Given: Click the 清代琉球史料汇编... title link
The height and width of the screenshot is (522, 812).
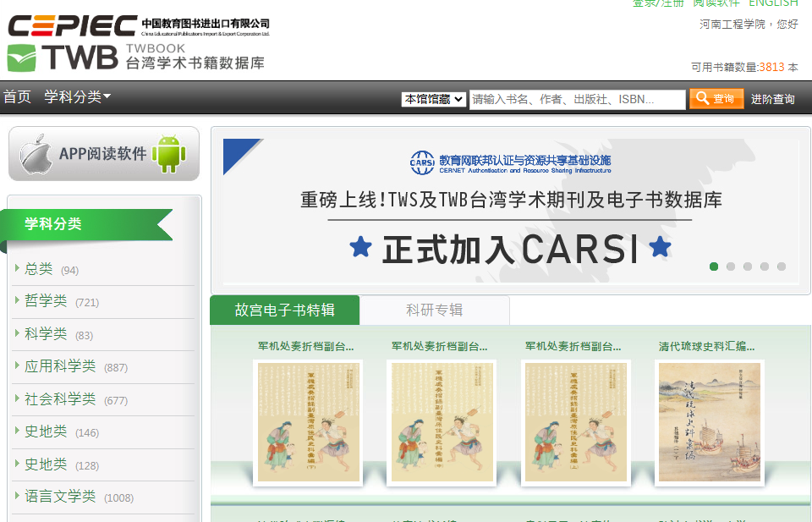Looking at the screenshot, I should click(x=706, y=346).
